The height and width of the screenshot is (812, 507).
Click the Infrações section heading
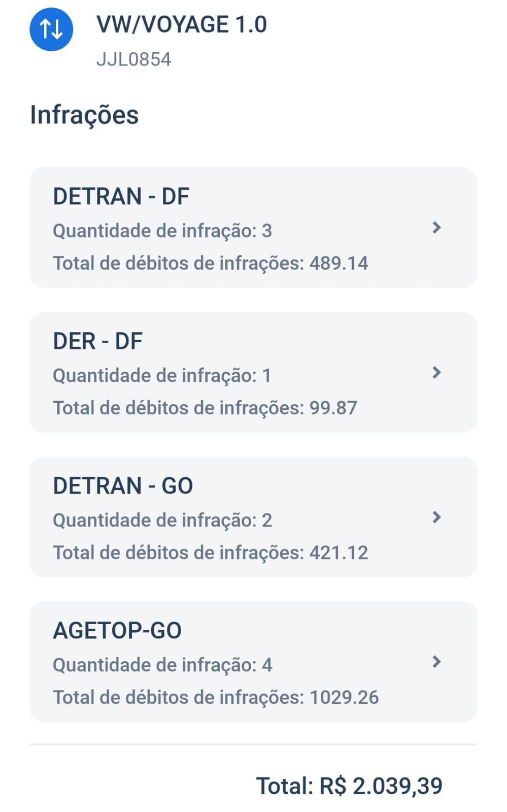click(84, 115)
